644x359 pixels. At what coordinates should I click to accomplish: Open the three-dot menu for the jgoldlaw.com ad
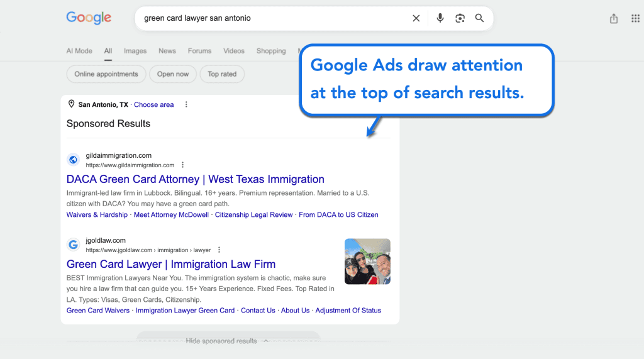click(x=219, y=250)
